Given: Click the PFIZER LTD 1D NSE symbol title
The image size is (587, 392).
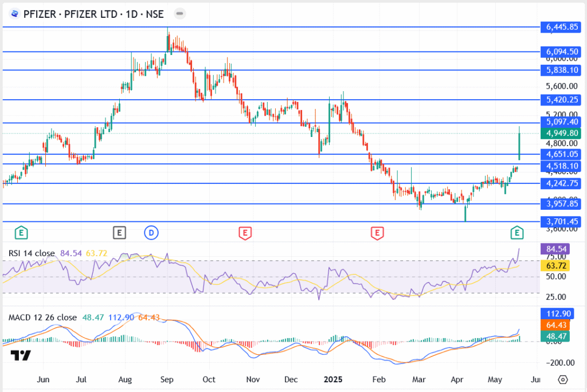Looking at the screenshot, I should (x=93, y=14).
